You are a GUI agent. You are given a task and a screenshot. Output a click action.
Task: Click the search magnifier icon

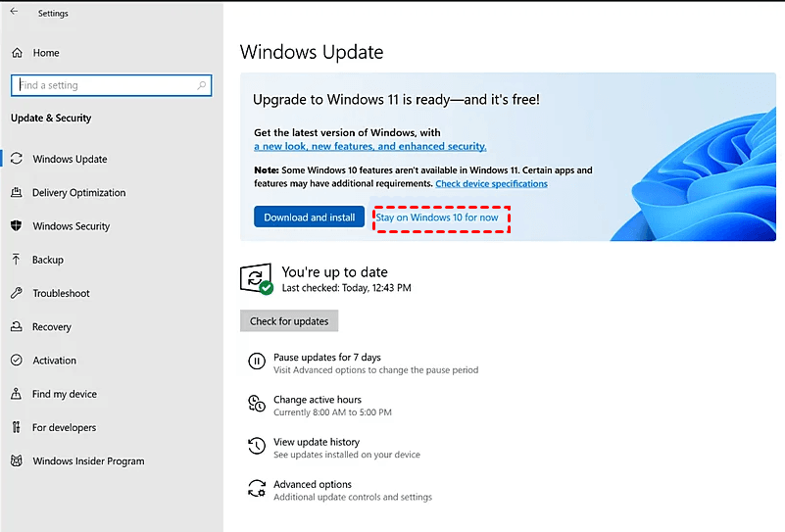201,85
